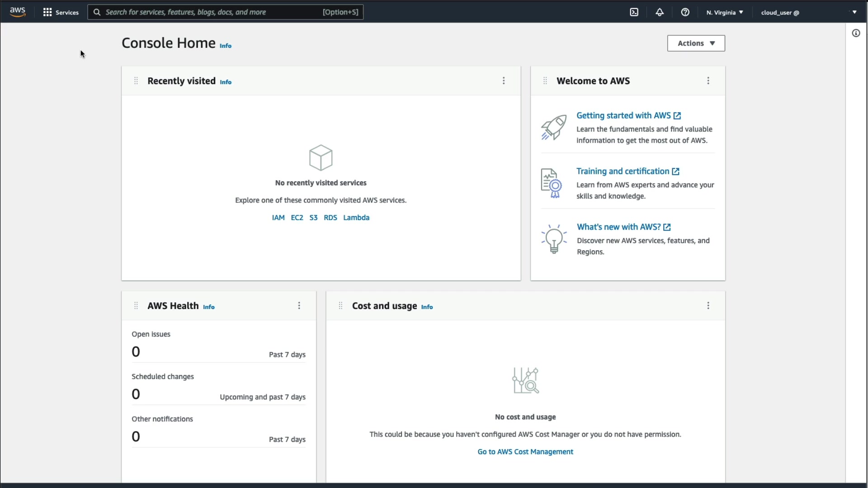Screen dimensions: 868x488
Task: Open the notifications bell icon
Action: tap(660, 12)
